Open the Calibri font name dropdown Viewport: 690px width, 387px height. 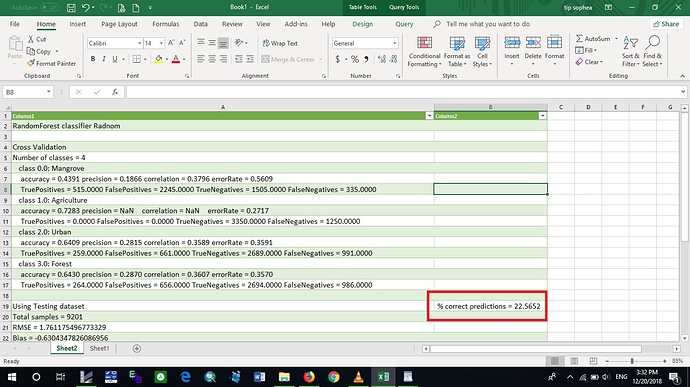pos(139,43)
